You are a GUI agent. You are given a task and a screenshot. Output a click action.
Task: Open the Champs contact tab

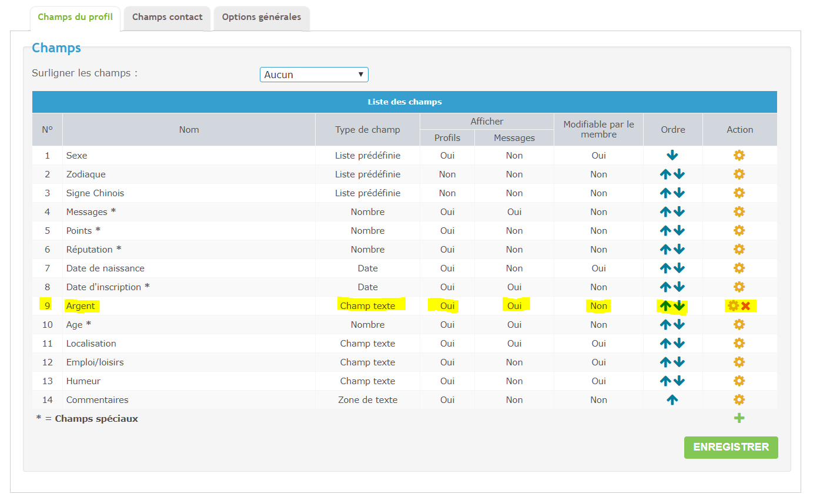[168, 17]
